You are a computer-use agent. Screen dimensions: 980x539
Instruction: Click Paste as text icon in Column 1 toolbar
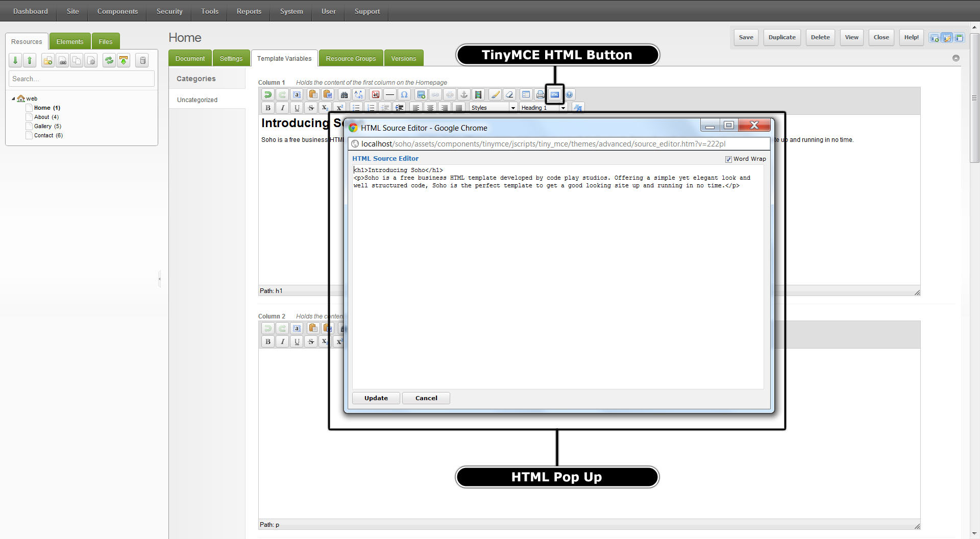tap(313, 94)
